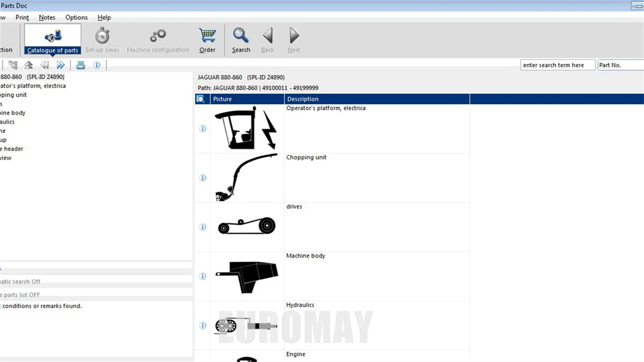The height and width of the screenshot is (362, 644).
Task: Click Machine body description link
Action: [306, 256]
